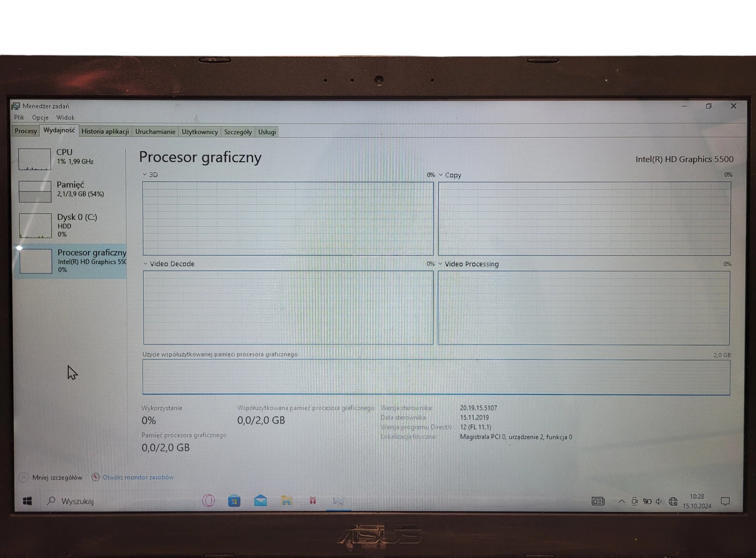Click the Copy usage graph
The height and width of the screenshot is (558, 756).
[x=584, y=218]
